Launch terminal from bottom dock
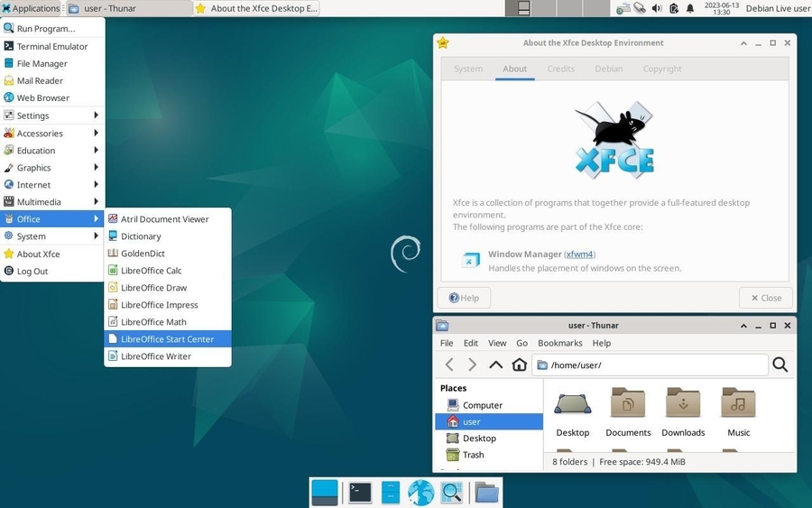The image size is (812, 508). pos(360,493)
